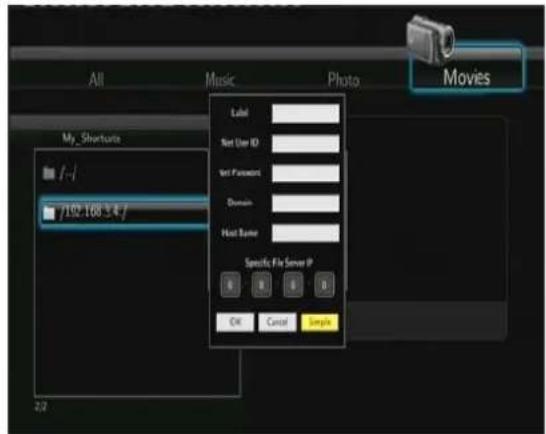Image resolution: width=546 pixels, height=434 pixels.
Task: Switch to the Music tab
Action: point(220,80)
